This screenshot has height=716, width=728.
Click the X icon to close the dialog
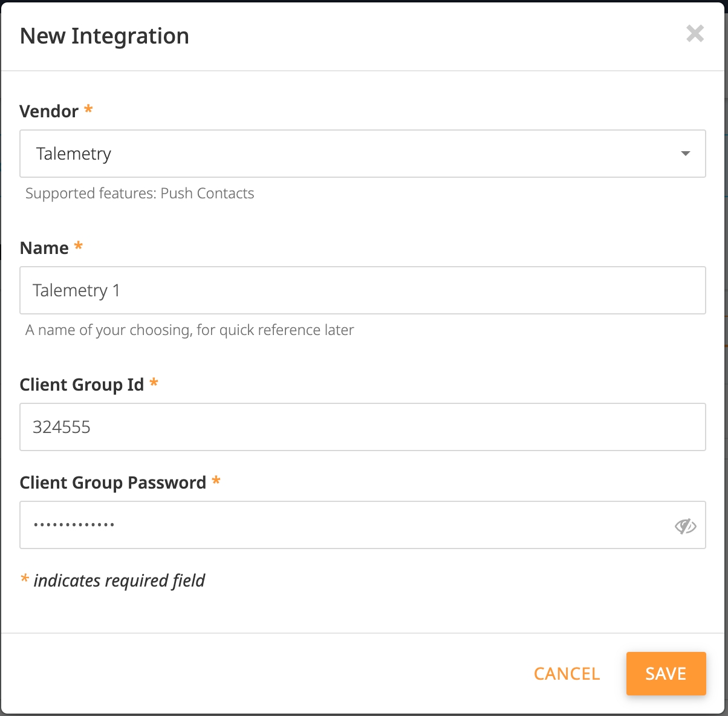point(695,34)
